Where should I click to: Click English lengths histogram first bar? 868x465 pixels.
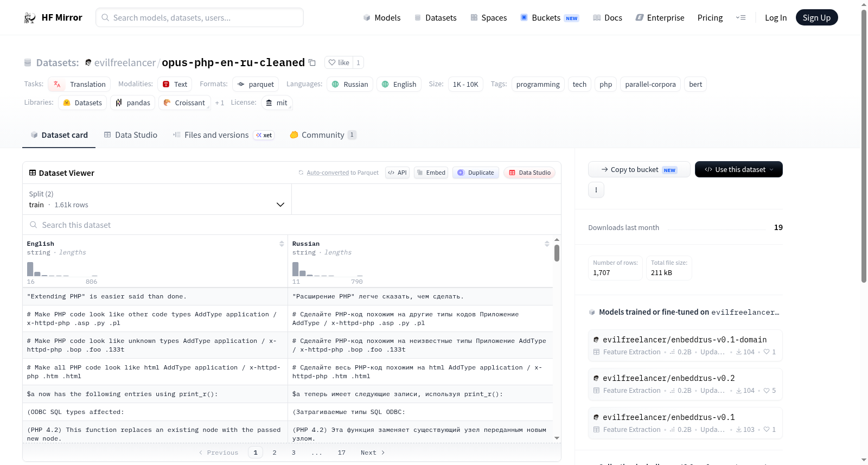point(30,269)
